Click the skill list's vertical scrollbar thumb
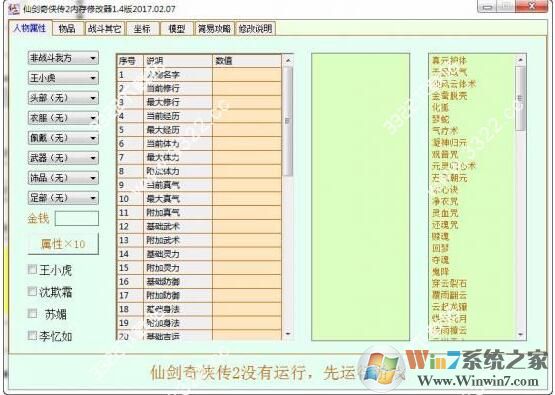This screenshot has height=395, width=555. coord(520,98)
